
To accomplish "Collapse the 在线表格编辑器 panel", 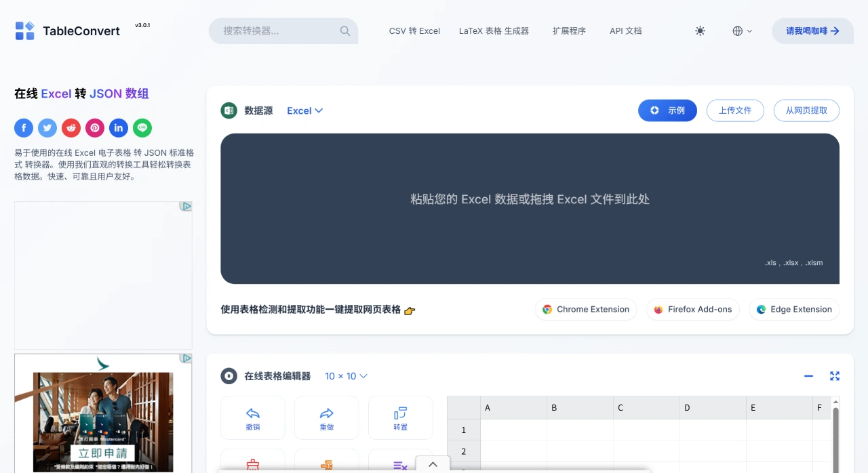I will tap(808, 375).
